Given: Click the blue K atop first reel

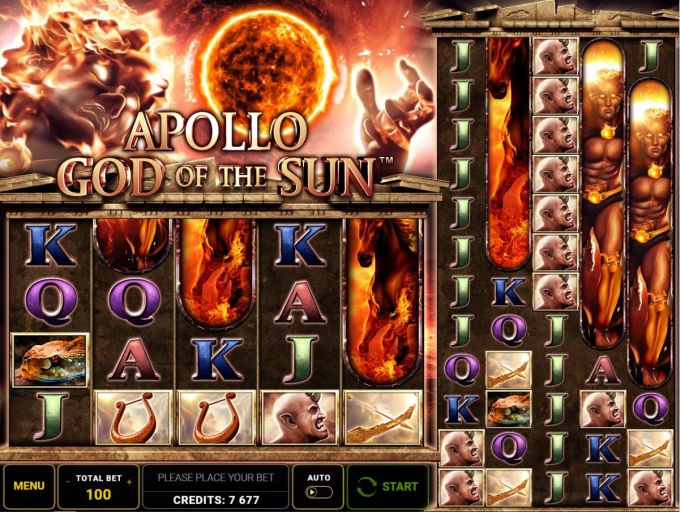Looking at the screenshot, I should 51,245.
